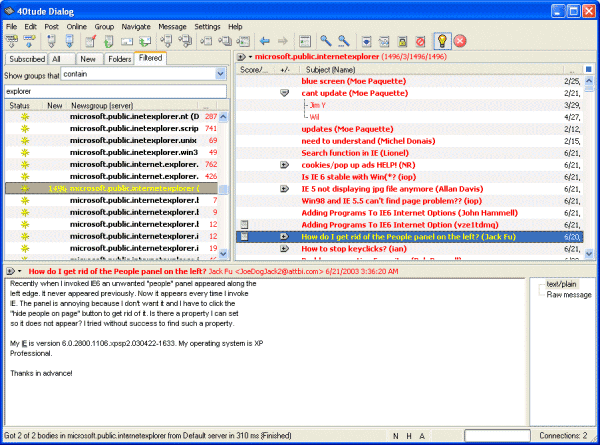Viewport: 600px width, 445px height.
Task: Click the leftmost toolbar icon
Action: [x=13, y=40]
